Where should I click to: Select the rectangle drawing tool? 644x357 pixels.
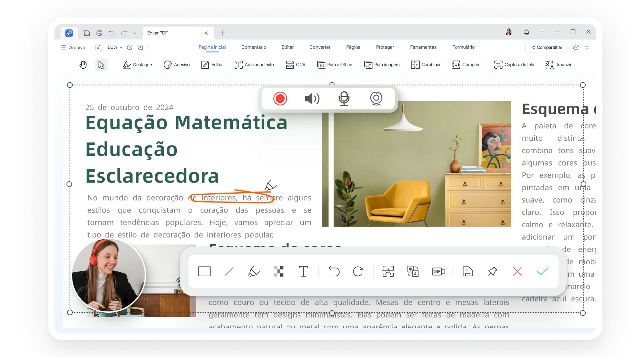(x=204, y=272)
